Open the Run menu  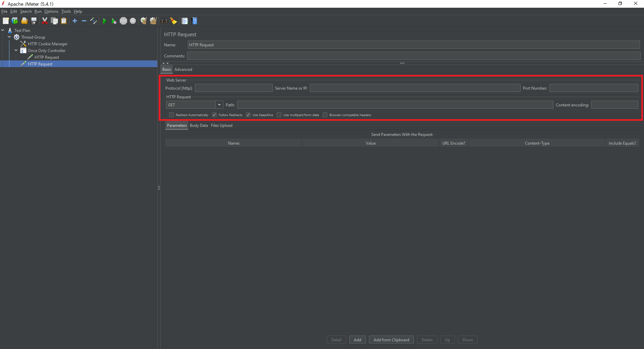[x=38, y=11]
